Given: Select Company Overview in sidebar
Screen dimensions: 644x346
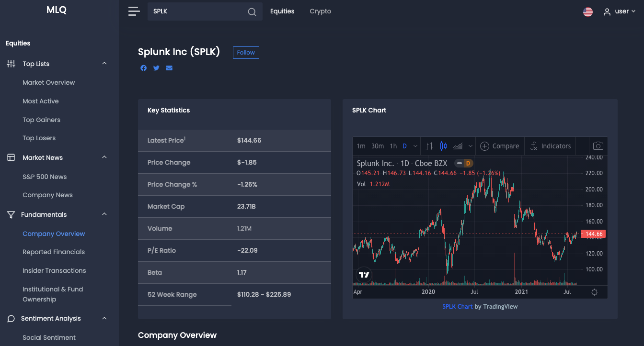Looking at the screenshot, I should [x=54, y=234].
